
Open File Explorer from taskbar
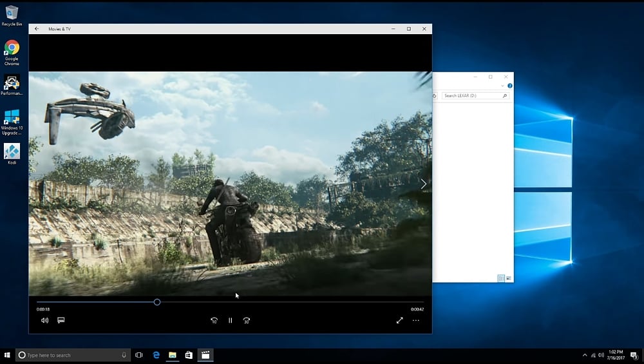click(173, 355)
